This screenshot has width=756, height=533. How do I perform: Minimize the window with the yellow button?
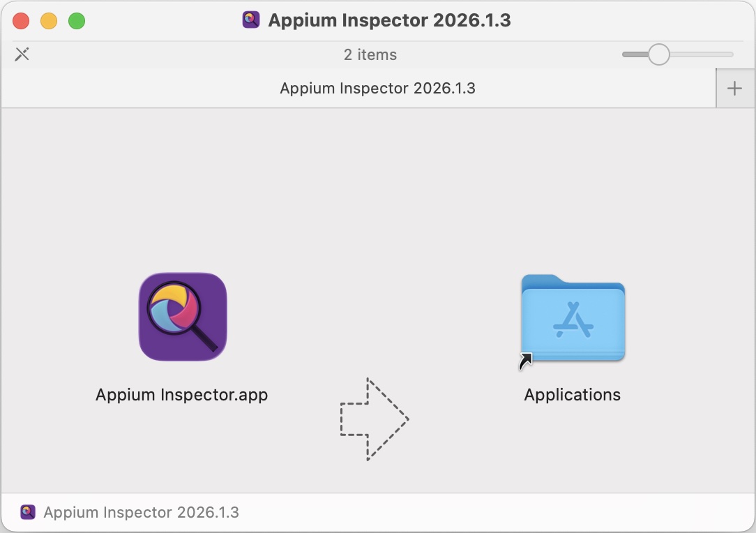pos(49,21)
